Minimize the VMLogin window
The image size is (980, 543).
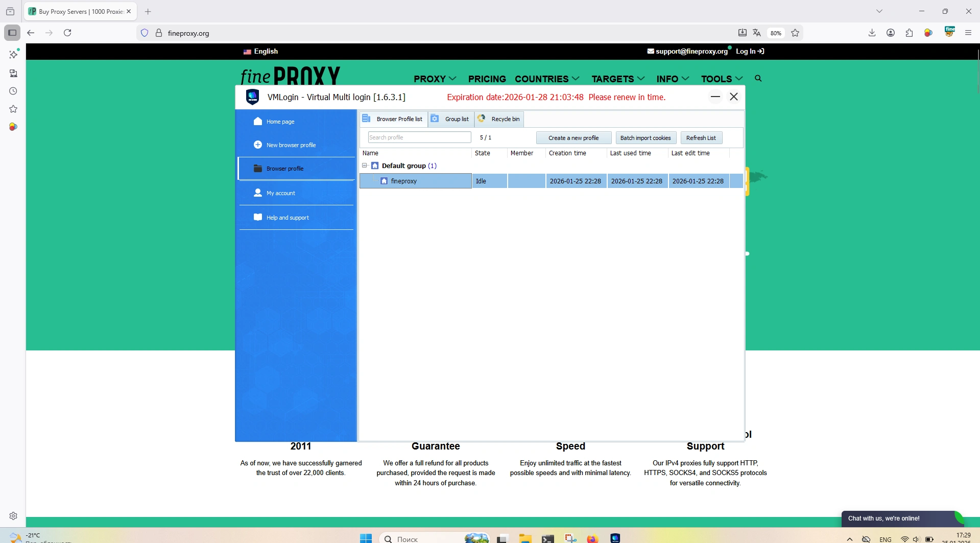coord(715,97)
